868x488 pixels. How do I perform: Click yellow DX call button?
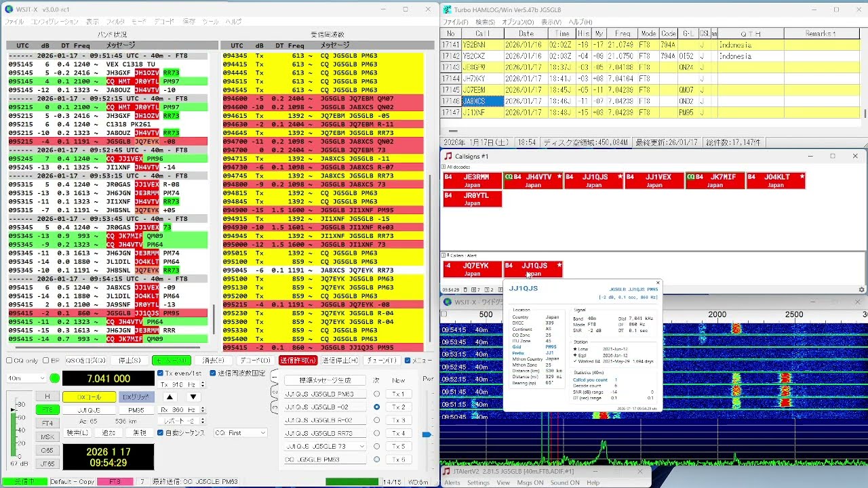(x=89, y=396)
